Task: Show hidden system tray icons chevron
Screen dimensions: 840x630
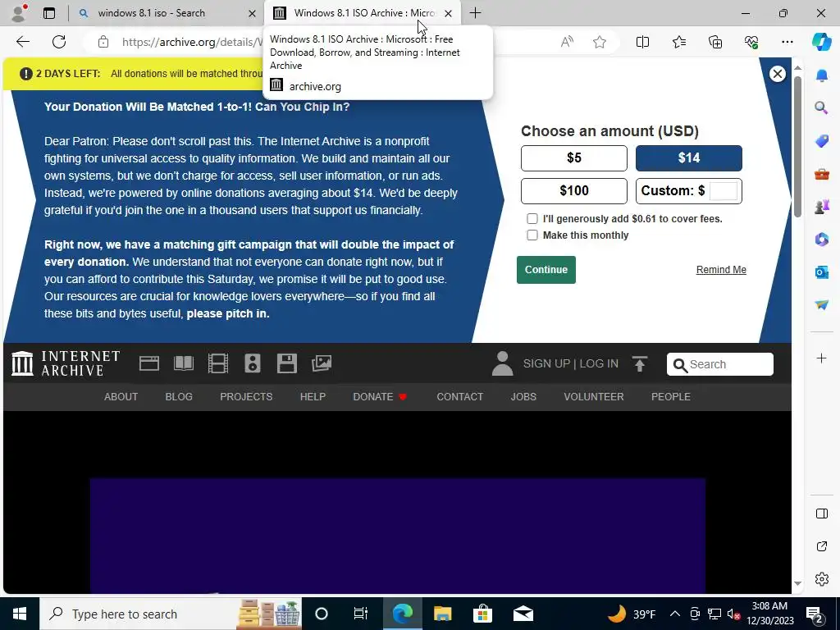Action: (x=675, y=614)
